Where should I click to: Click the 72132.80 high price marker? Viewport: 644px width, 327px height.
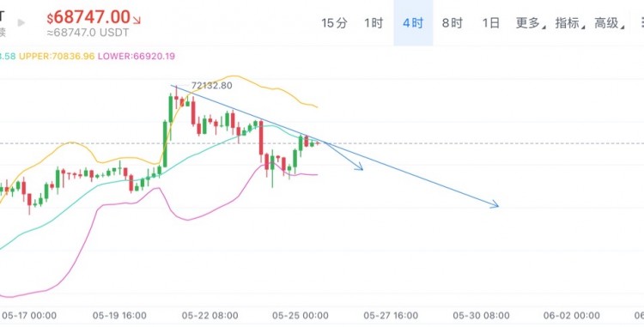pyautogui.click(x=211, y=86)
